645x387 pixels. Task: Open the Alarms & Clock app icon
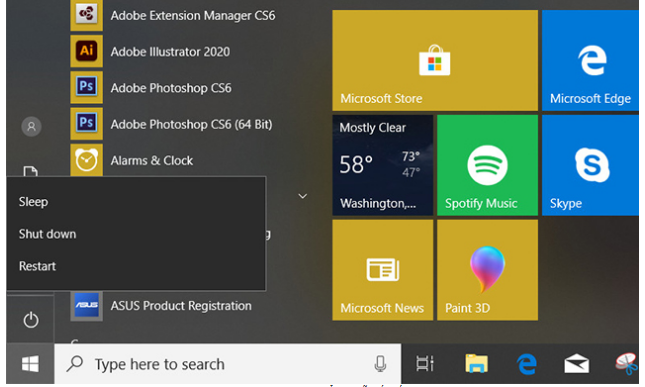pyautogui.click(x=86, y=160)
